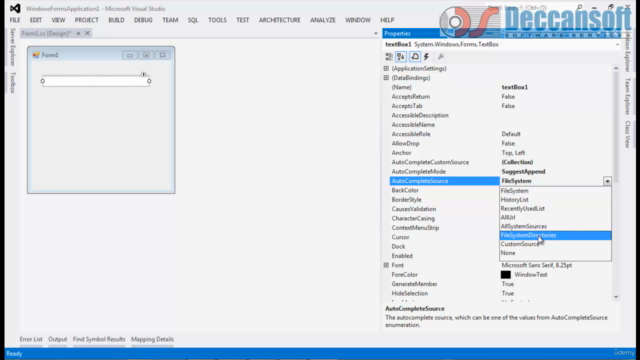
Task: Click the Form1 title bar icon
Action: pyautogui.click(x=36, y=55)
